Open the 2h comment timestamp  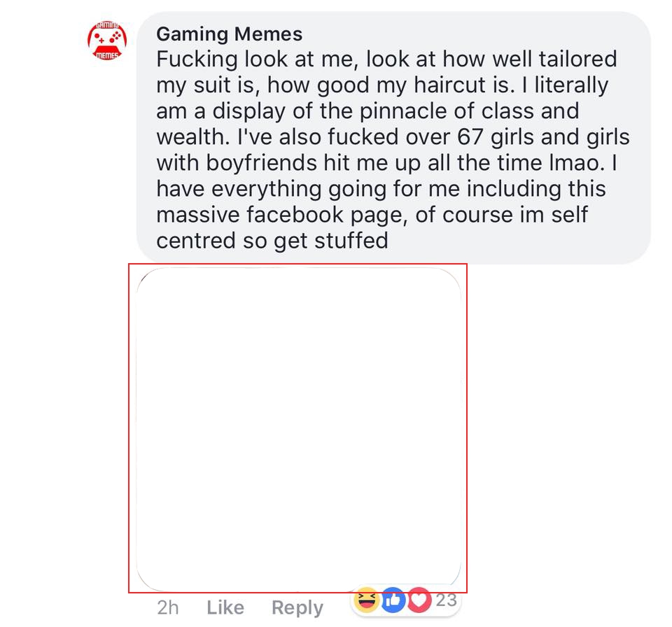pyautogui.click(x=167, y=607)
